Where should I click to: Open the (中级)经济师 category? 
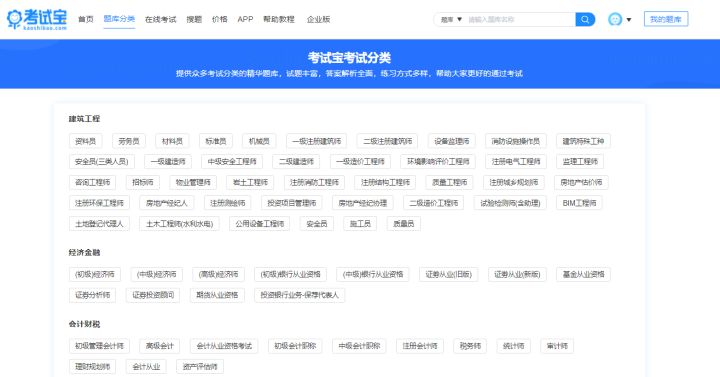click(157, 274)
